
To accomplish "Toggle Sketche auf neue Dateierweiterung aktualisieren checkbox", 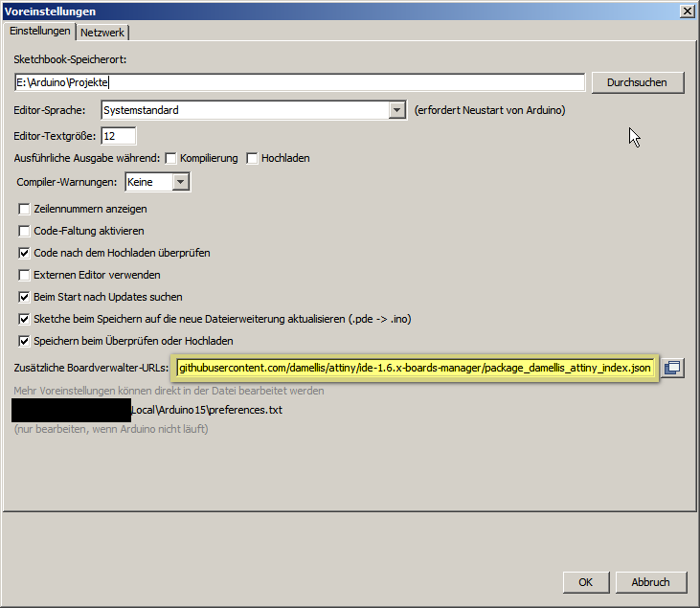I will click(25, 319).
